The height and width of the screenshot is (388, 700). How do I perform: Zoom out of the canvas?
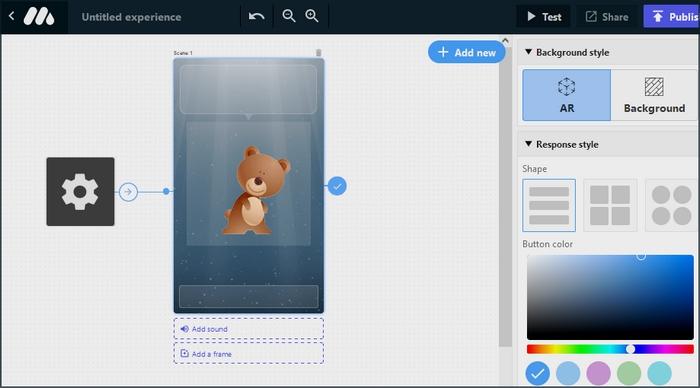point(289,17)
